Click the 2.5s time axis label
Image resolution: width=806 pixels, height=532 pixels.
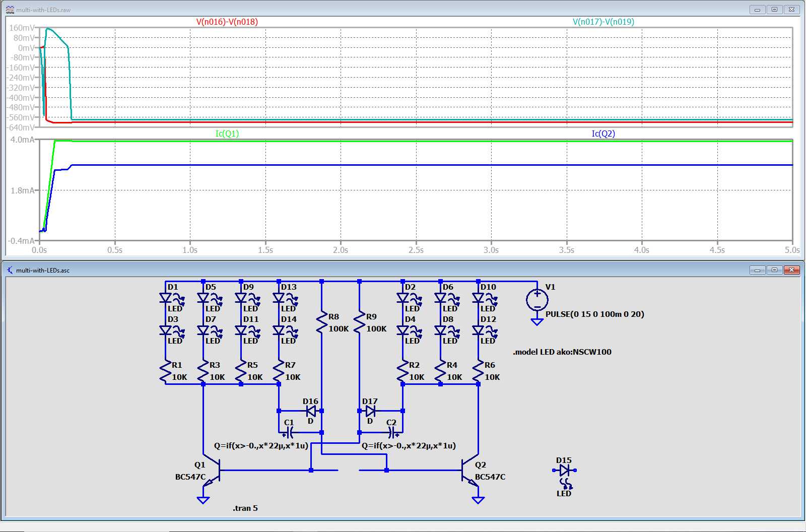tap(416, 250)
